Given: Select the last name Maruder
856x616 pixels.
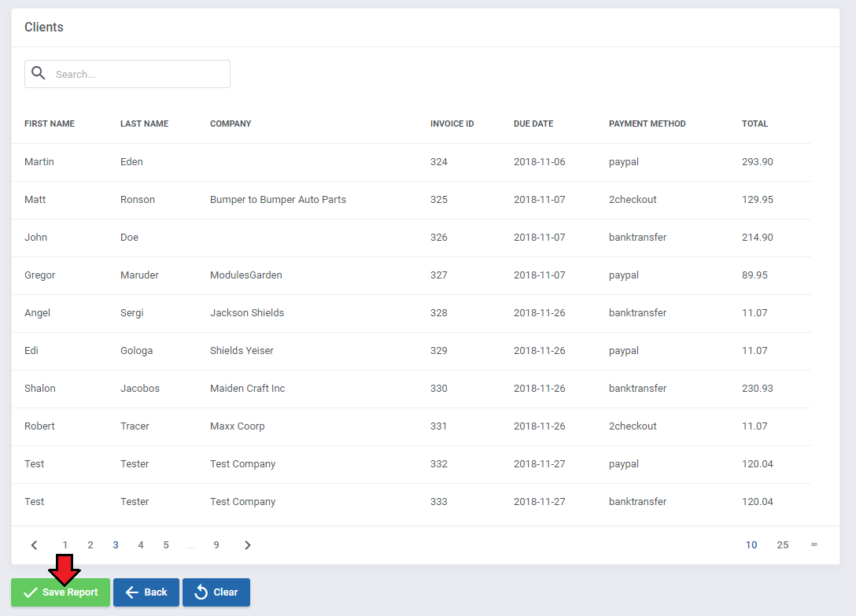Looking at the screenshot, I should [x=140, y=275].
